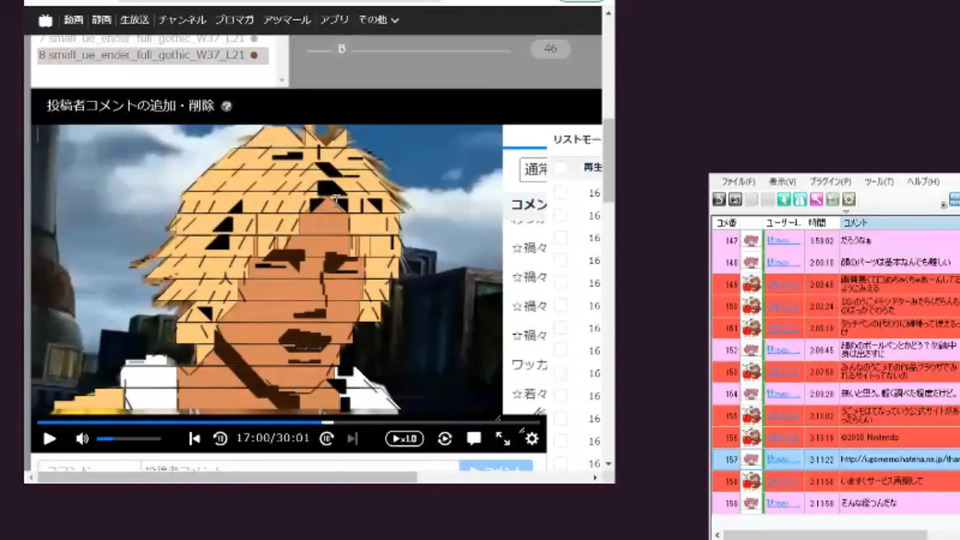960x540 pixels.
Task: Click the cyan toolbar icon in comment viewer
Action: point(800,199)
